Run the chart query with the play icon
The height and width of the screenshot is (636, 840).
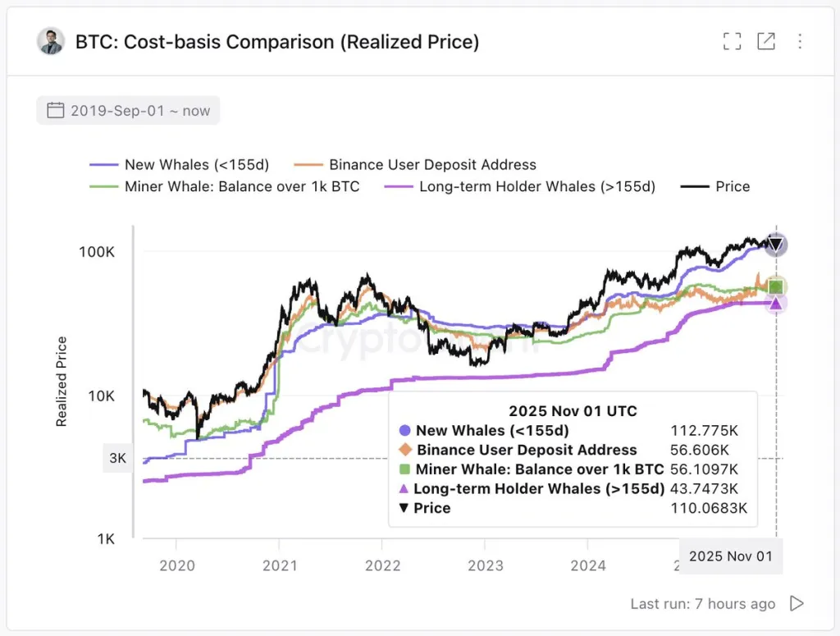tap(796, 603)
